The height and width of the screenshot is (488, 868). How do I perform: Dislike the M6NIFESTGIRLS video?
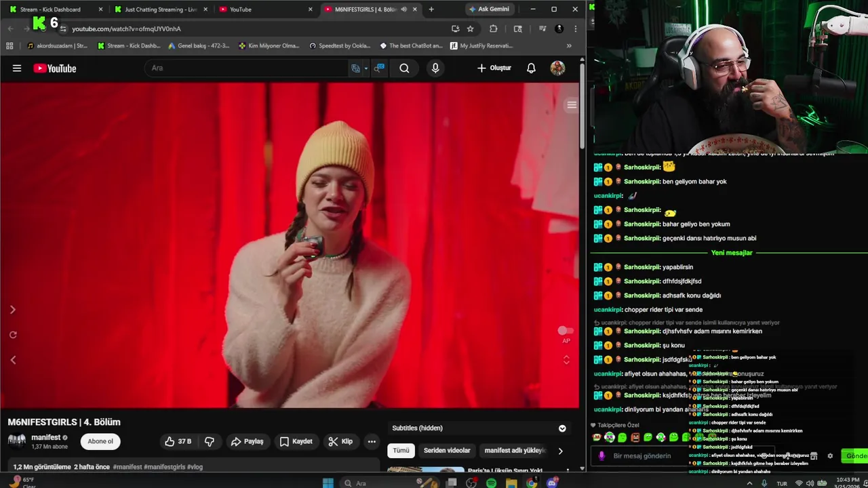(x=210, y=441)
